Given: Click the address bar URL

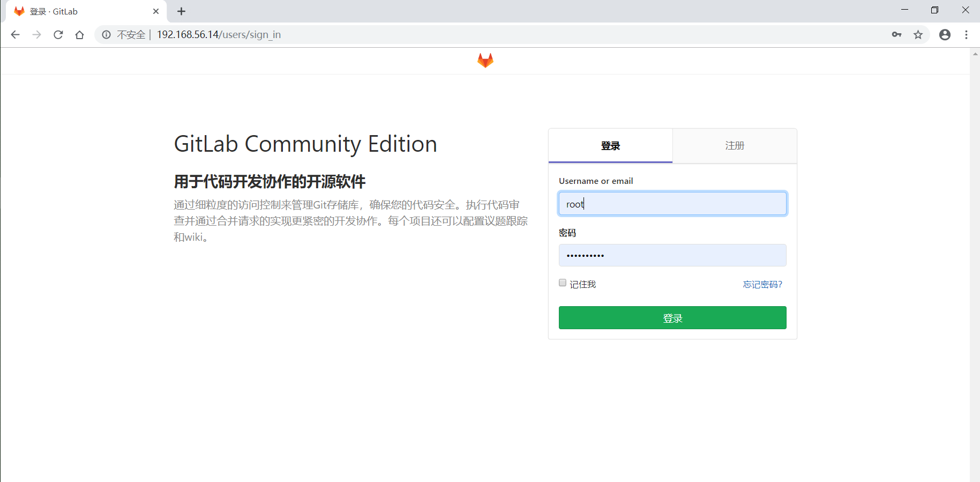Looking at the screenshot, I should pos(219,35).
